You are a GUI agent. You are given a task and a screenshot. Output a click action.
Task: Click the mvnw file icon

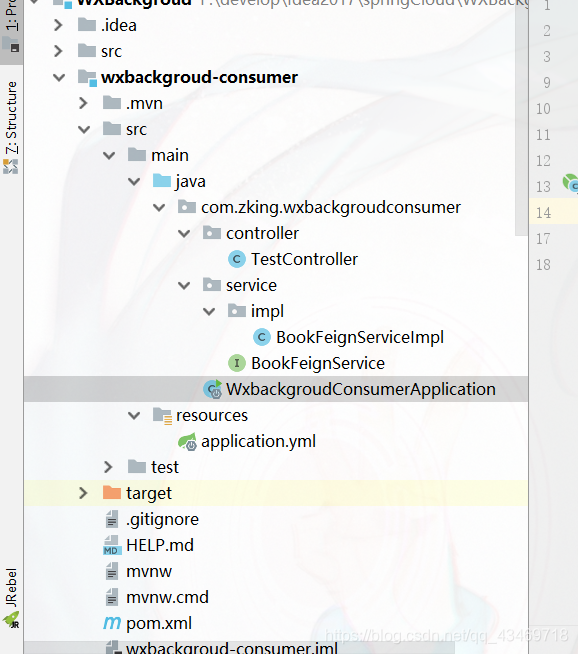(x=112, y=571)
